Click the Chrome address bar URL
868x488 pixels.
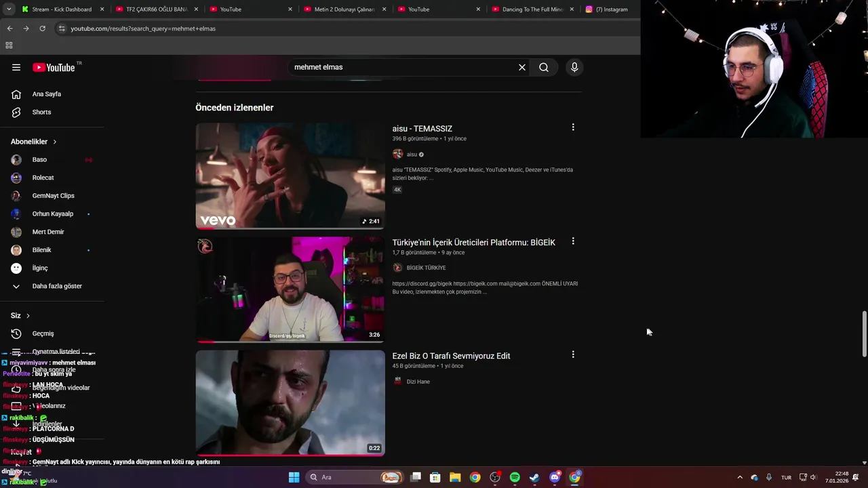point(143,28)
